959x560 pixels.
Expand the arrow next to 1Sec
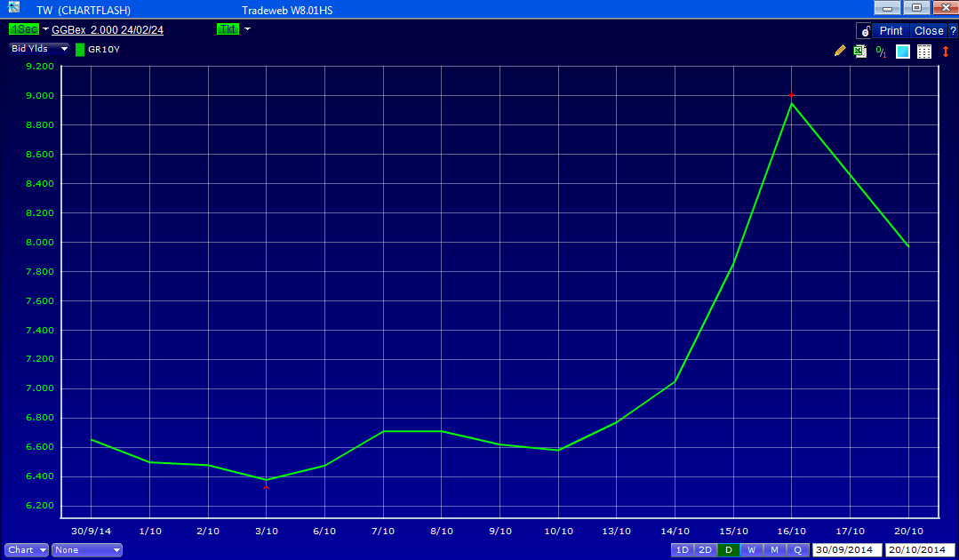click(45, 29)
